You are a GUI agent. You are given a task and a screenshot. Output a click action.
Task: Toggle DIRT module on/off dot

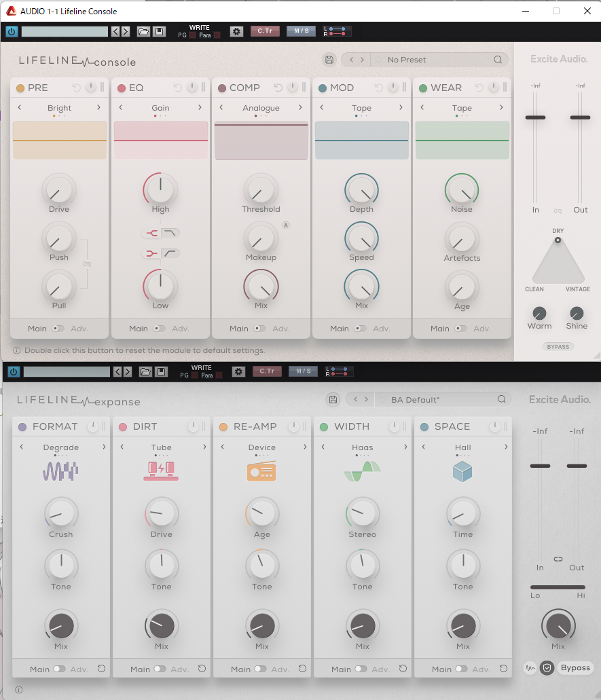click(x=123, y=427)
